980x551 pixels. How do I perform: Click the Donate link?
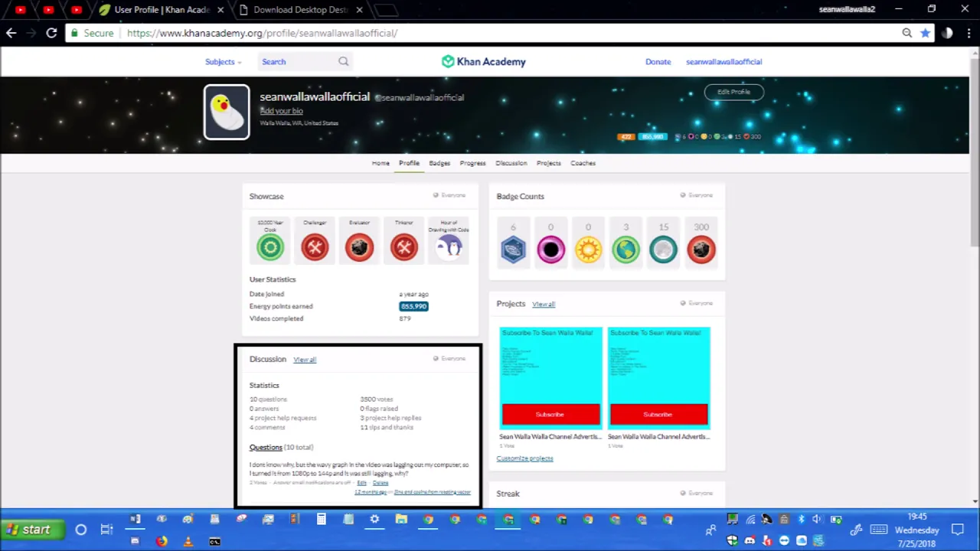[x=658, y=62]
